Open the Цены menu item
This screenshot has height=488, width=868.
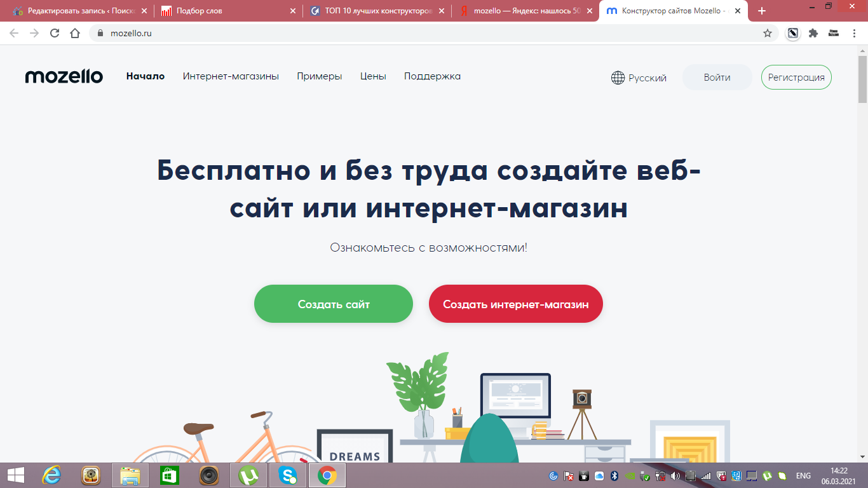point(373,76)
